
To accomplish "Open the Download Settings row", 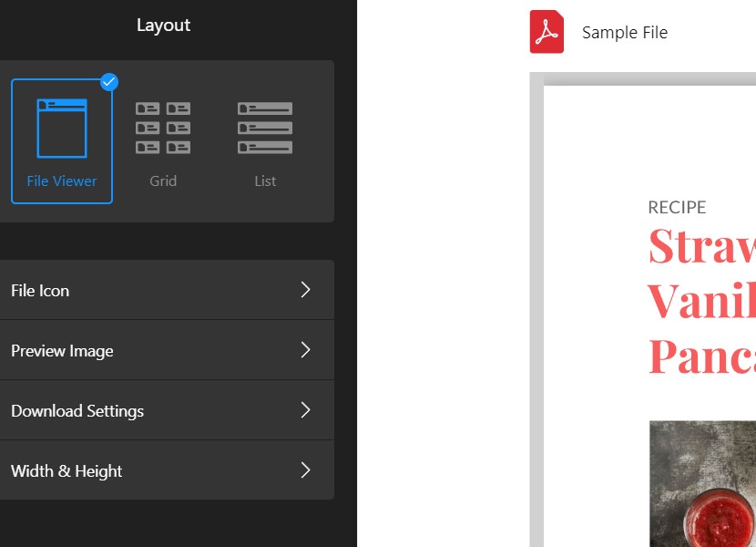I will [137, 410].
